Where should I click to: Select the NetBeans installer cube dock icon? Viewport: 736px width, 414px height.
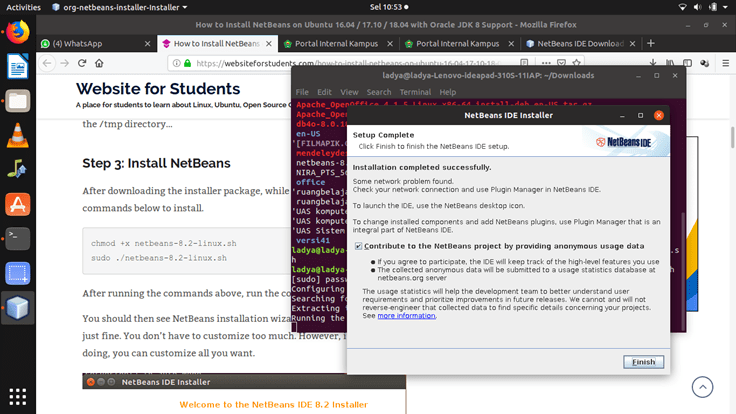pos(18,308)
